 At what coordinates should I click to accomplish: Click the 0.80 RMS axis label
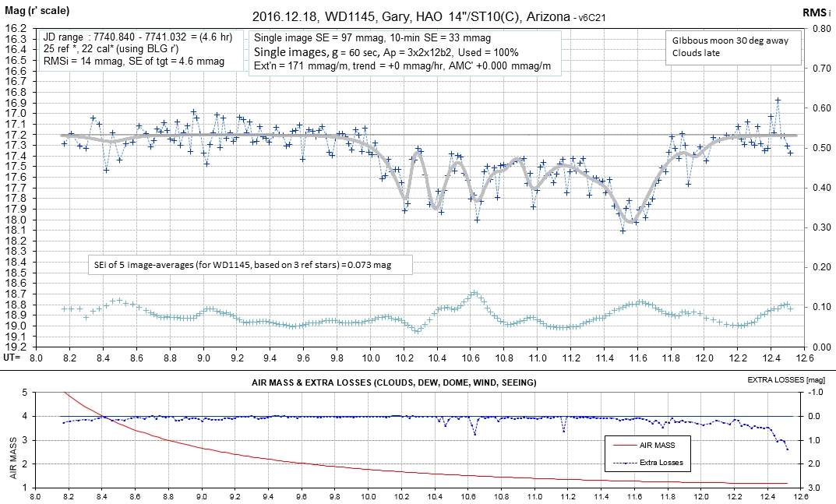[x=822, y=30]
